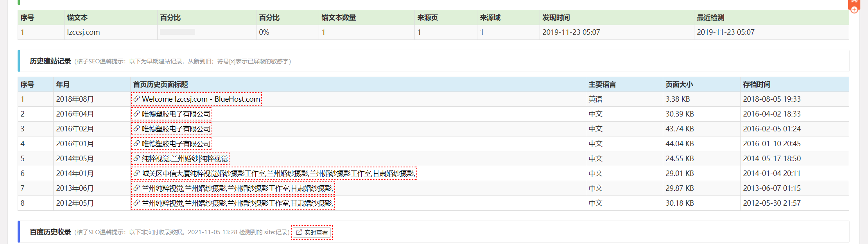This screenshot has width=868, height=244.
Task: Click link icon in the 2013年06月 row
Action: coord(136,188)
